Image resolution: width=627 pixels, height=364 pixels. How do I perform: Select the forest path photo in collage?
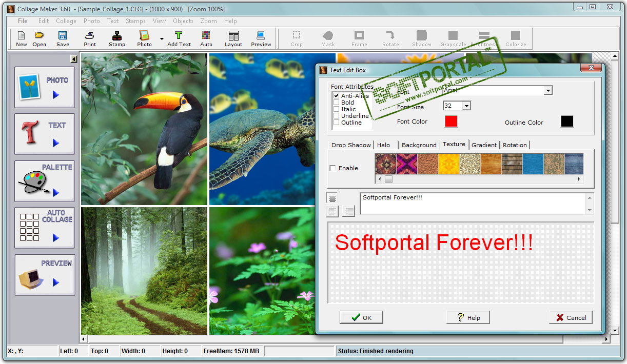pyautogui.click(x=144, y=271)
